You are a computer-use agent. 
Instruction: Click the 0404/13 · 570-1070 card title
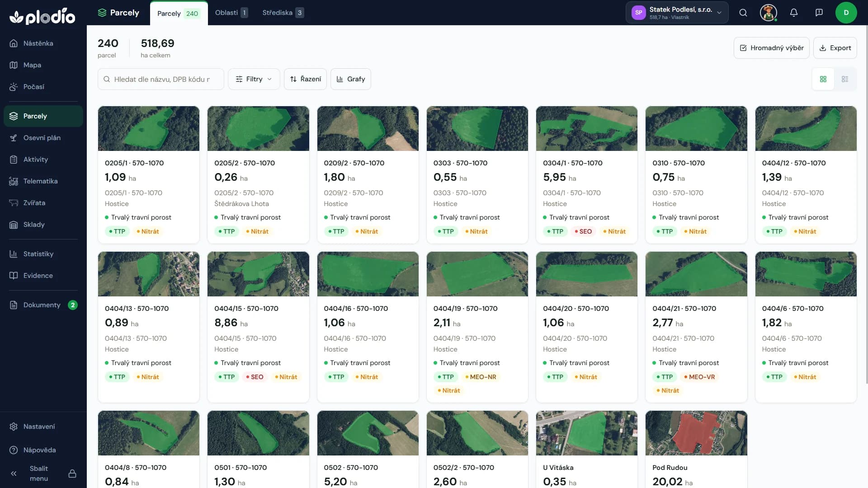point(137,309)
